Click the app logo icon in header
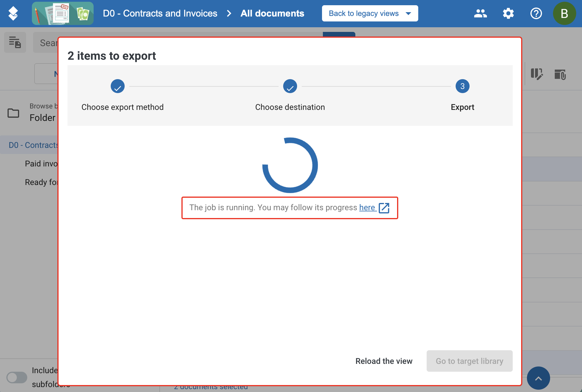This screenshot has width=582, height=392. [13, 13]
